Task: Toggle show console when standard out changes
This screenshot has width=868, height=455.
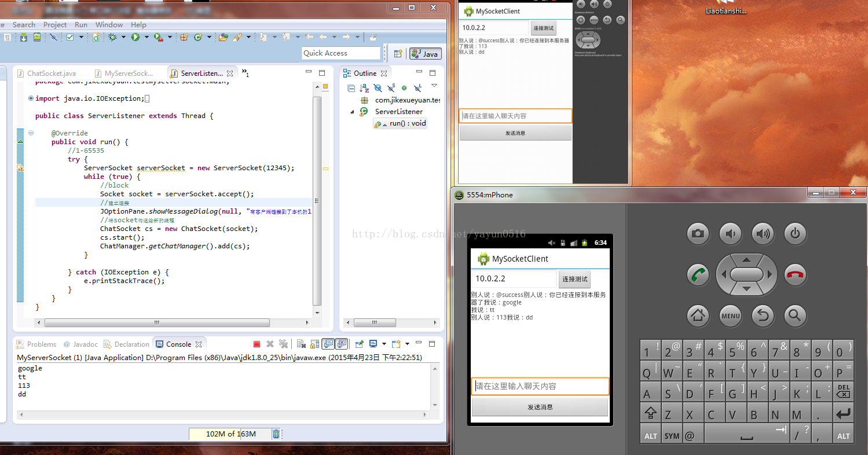Action: [328, 344]
